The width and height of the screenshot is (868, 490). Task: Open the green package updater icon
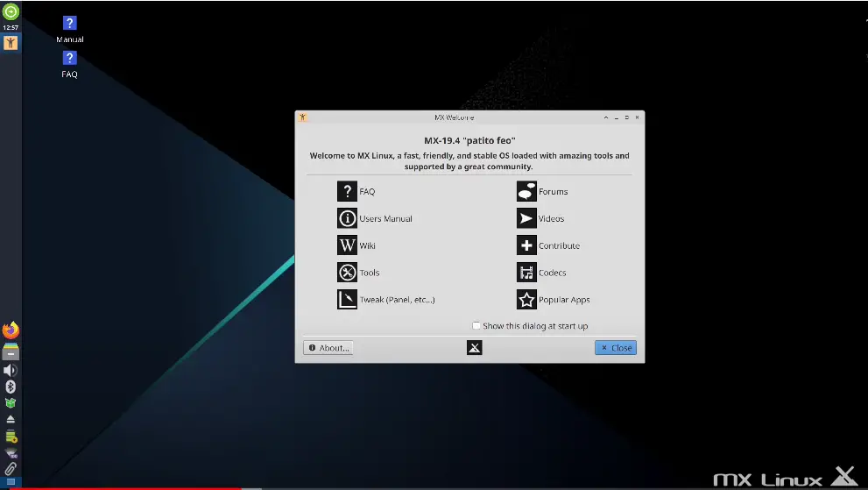[11, 403]
